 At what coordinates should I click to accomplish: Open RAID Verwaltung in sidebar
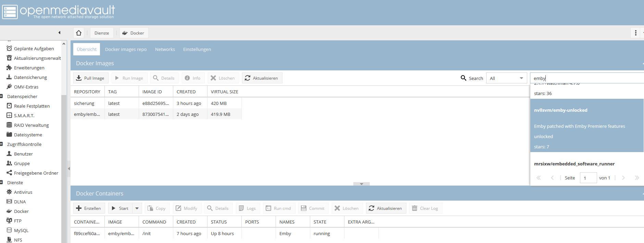coord(28,125)
